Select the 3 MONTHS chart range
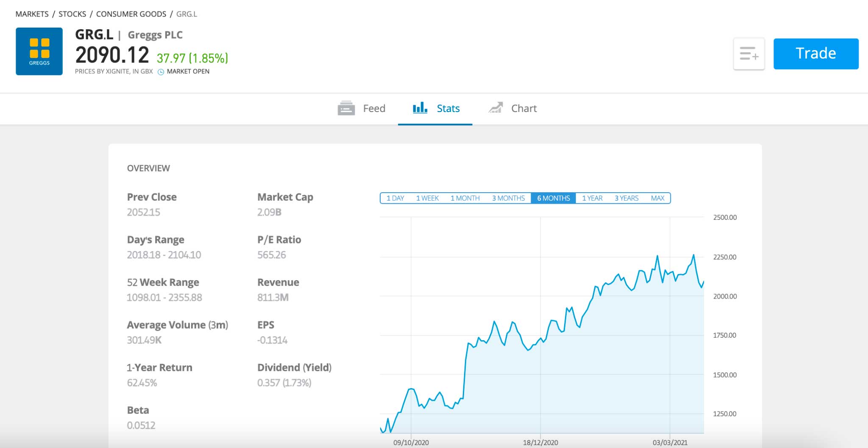The height and width of the screenshot is (448, 868). [508, 198]
